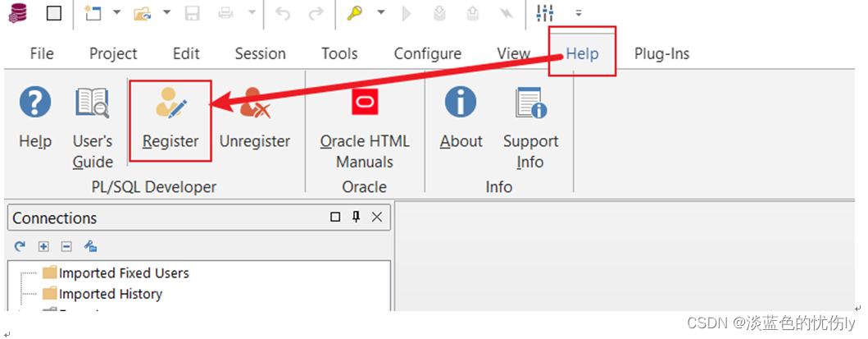Select the Imported History folder
This screenshot has height=339, width=868.
pos(102,294)
